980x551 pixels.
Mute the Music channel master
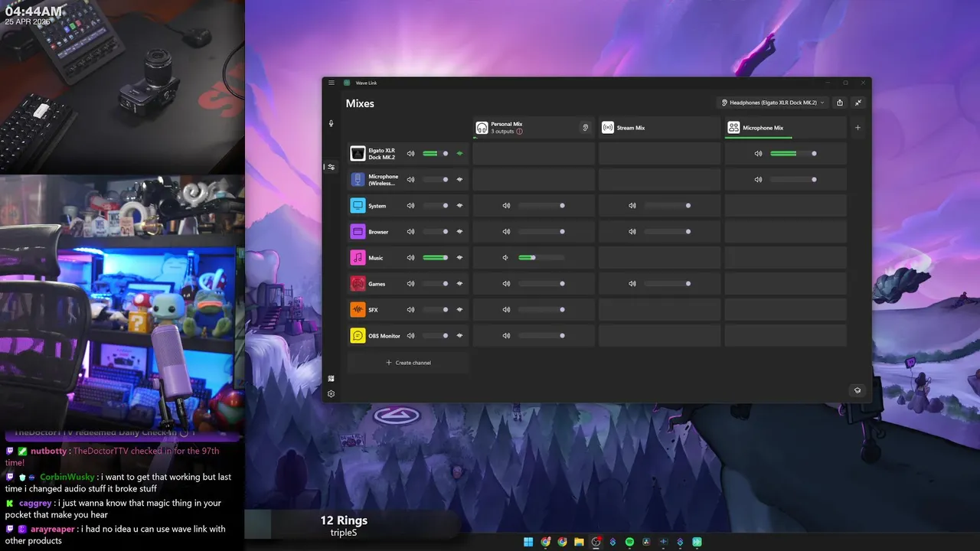pos(410,258)
